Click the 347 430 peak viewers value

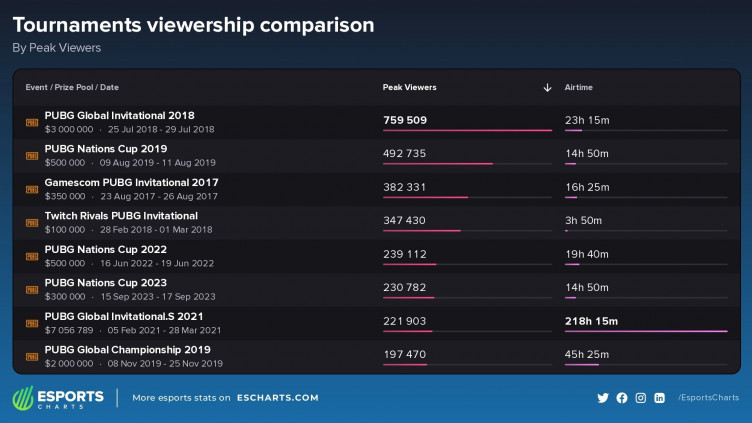404,220
